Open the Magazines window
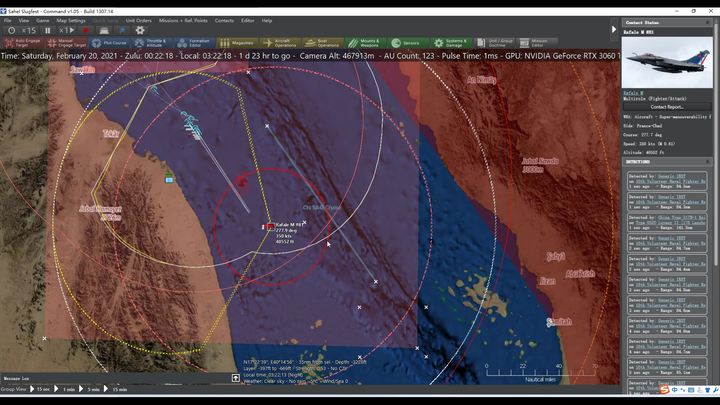 coord(237,43)
